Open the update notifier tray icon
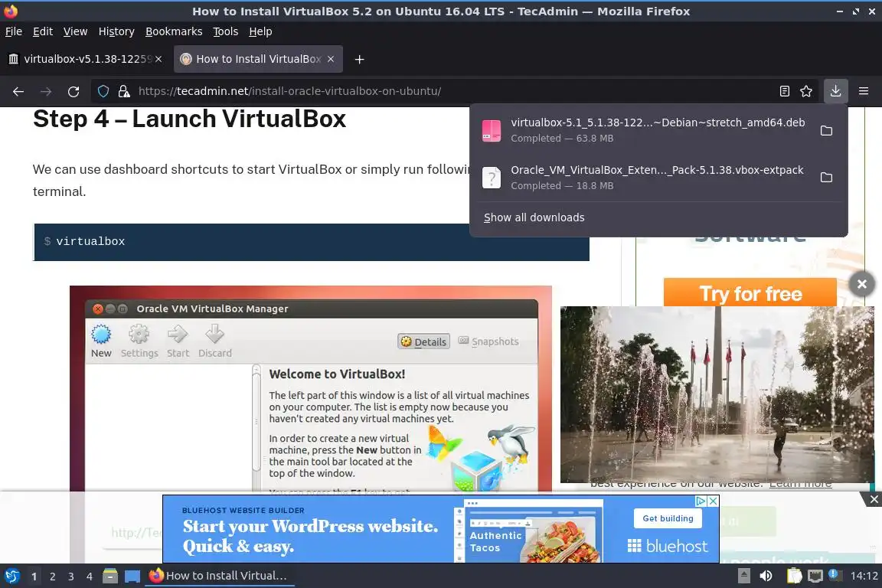Screen dimensions: 882x588 coord(835,575)
